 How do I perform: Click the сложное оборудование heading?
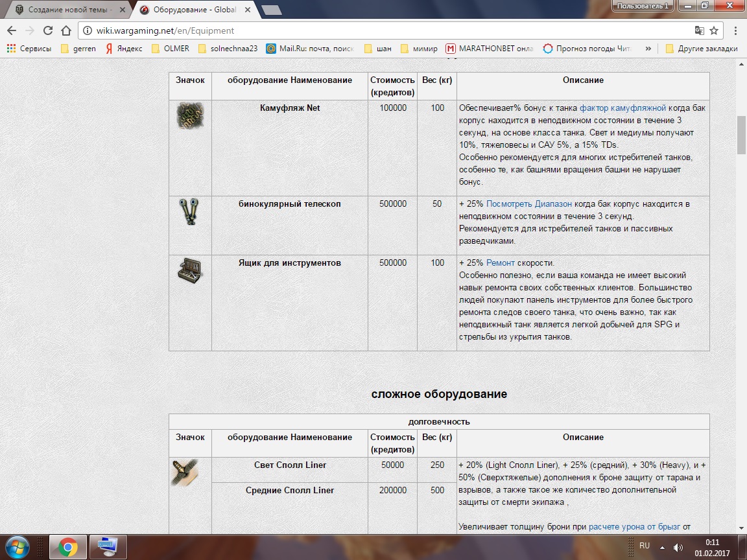point(439,394)
